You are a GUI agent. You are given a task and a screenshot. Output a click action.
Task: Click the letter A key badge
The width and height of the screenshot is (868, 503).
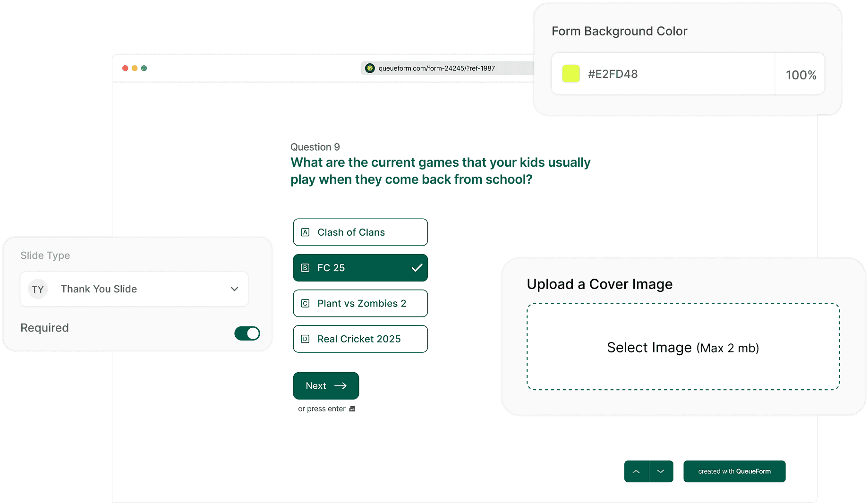(306, 232)
